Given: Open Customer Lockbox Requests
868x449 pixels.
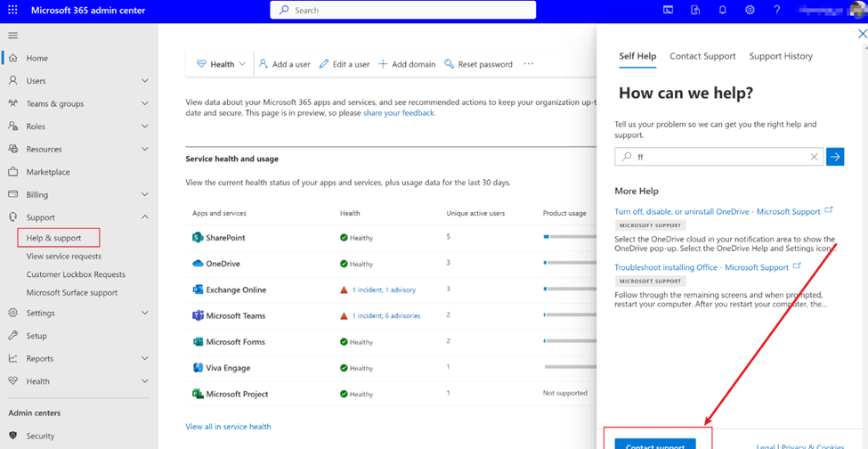Looking at the screenshot, I should pos(76,274).
